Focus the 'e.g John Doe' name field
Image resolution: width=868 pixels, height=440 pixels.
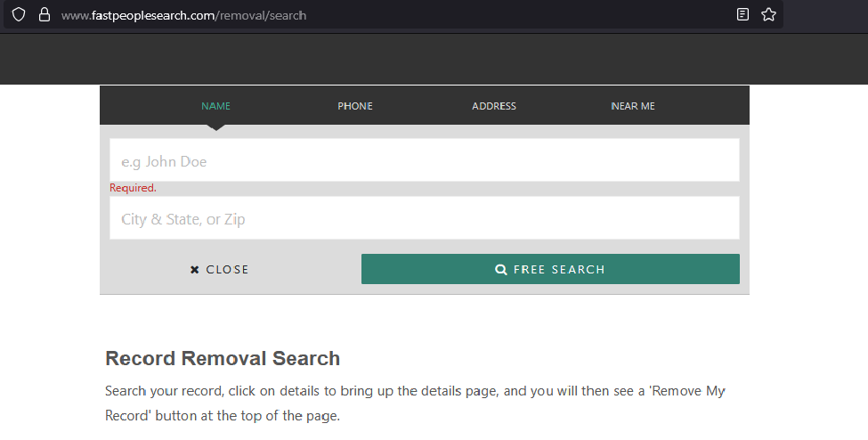pyautogui.click(x=425, y=160)
